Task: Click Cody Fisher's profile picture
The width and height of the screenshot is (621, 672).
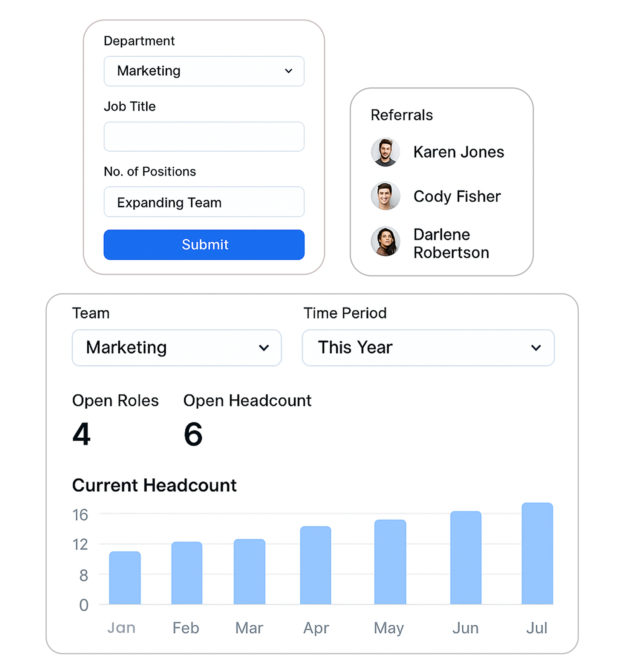Action: coord(385,196)
